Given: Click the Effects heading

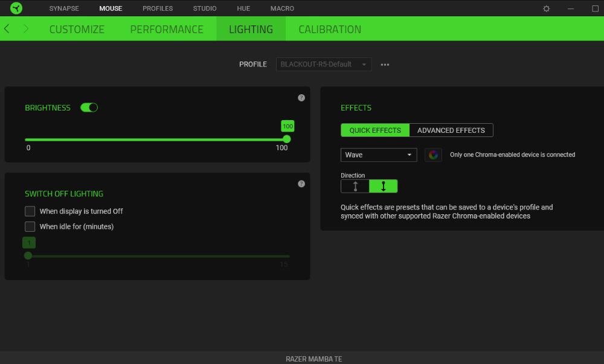Looking at the screenshot, I should (x=356, y=107).
